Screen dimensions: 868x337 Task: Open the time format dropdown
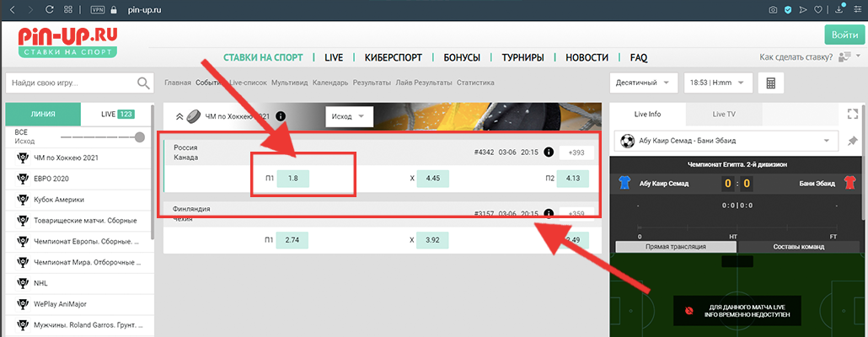click(718, 83)
